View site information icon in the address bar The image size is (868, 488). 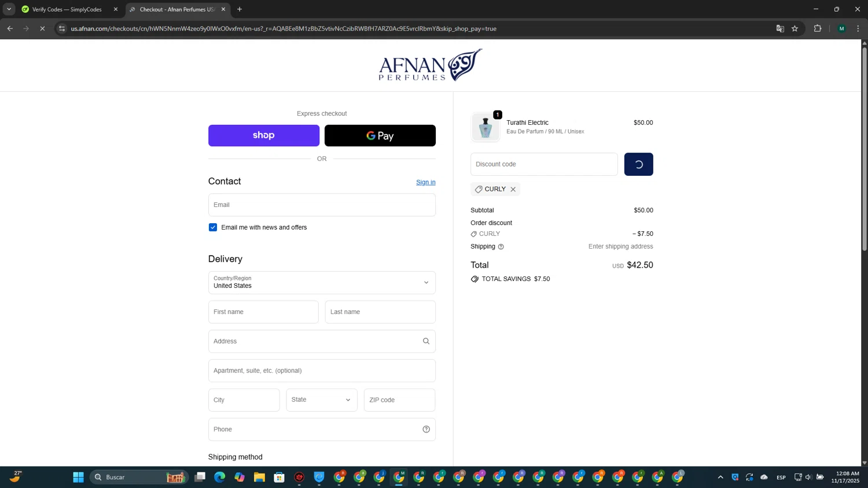pyautogui.click(x=62, y=28)
